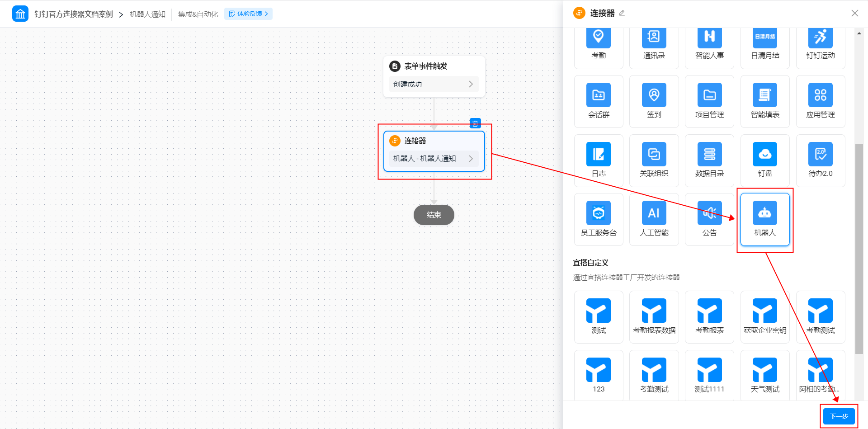Select the custom 测试 connector
The image size is (868, 429).
[x=599, y=317]
